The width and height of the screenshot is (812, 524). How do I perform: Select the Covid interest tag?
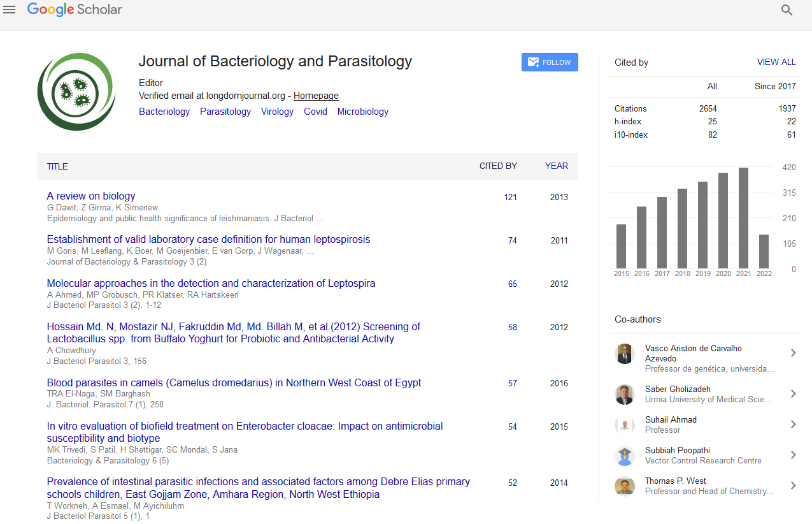(315, 112)
